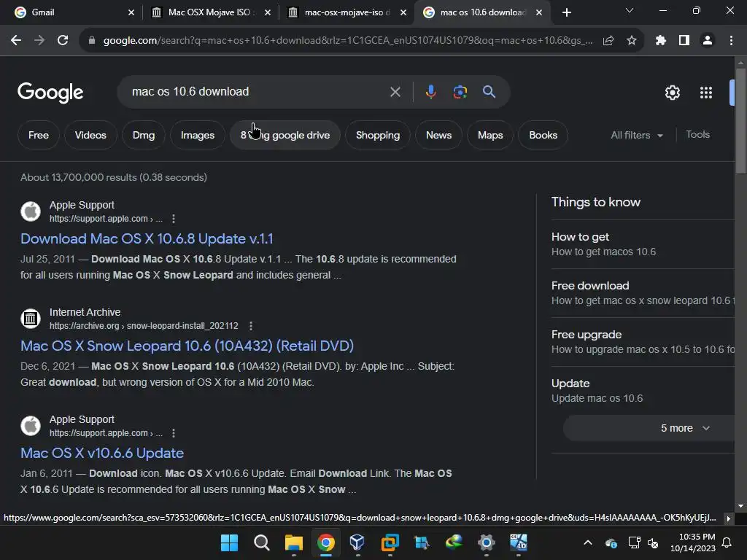
Task: Open File Explorer from taskbar
Action: click(x=293, y=542)
